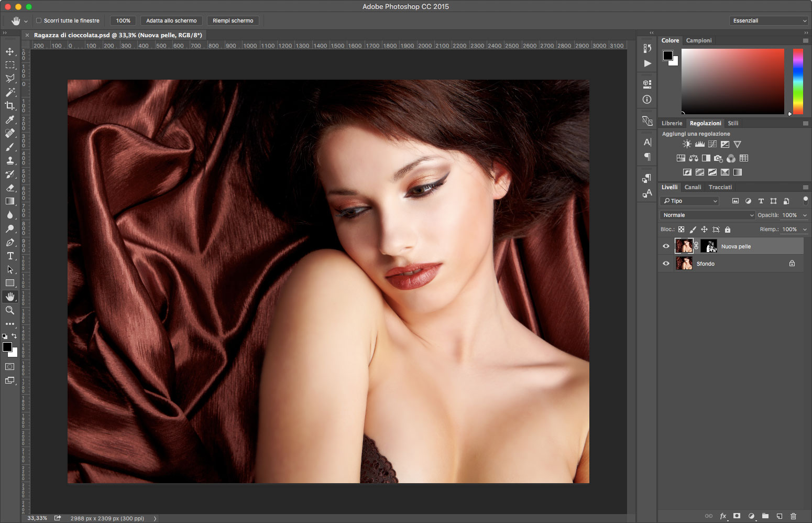The image size is (812, 523).
Task: Select the Dodge tool
Action: click(10, 228)
